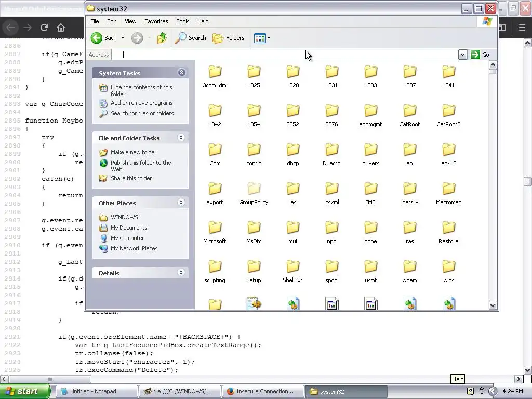Click the file list scroll down arrow
This screenshot has height=399, width=532.
tap(493, 305)
